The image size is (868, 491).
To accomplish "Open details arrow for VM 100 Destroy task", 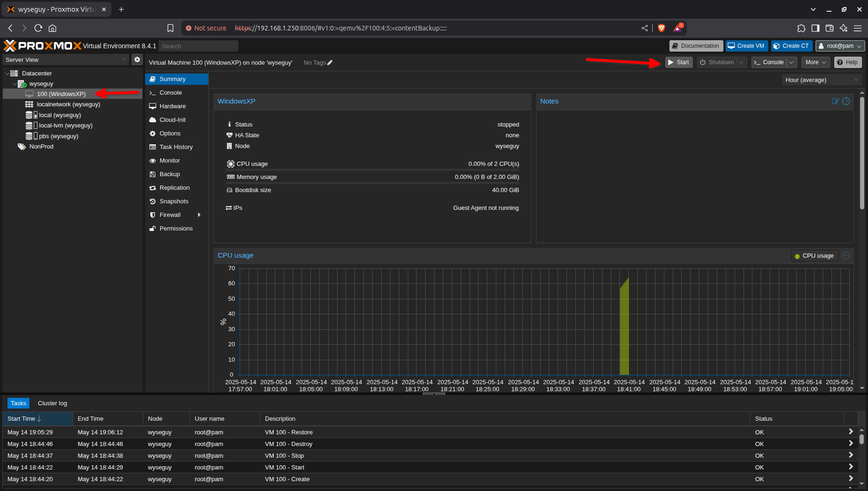I will point(851,443).
